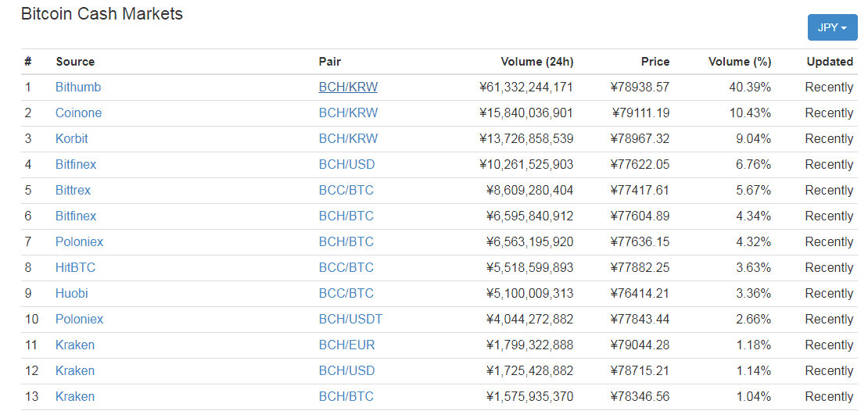Select the volume value ¥61,332,244,171
The height and width of the screenshot is (411, 868).
click(x=526, y=87)
